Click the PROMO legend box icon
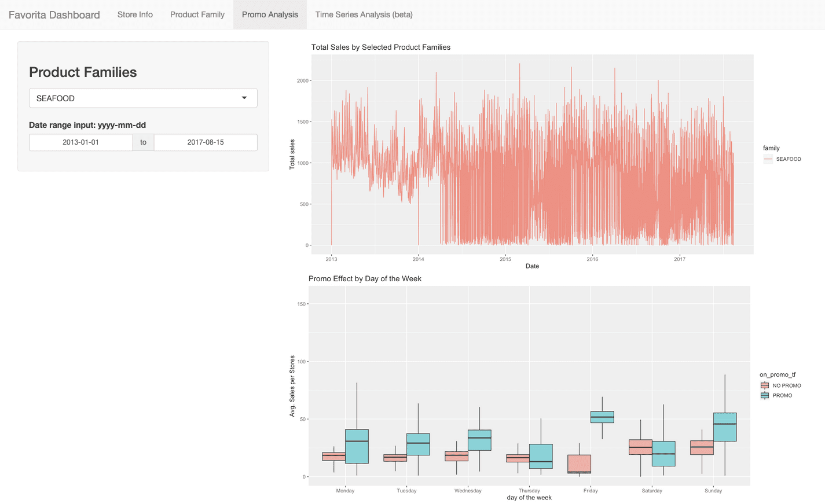Screen dimensions: 825x504 pos(765,396)
